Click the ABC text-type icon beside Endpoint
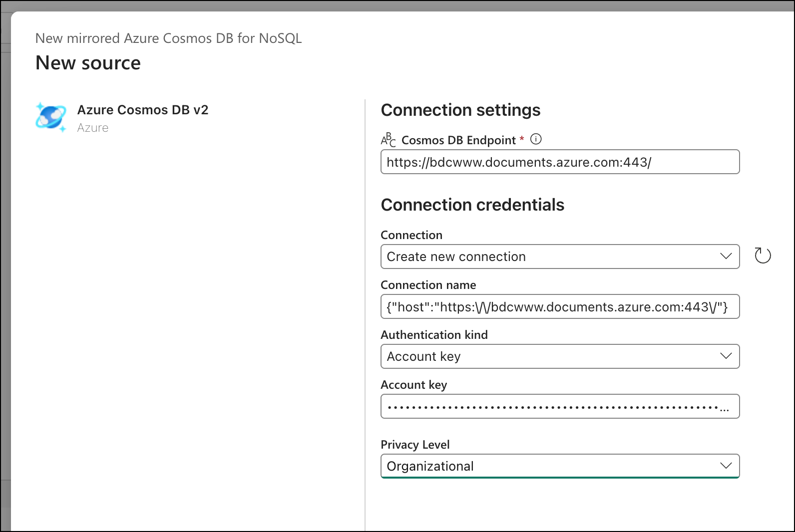This screenshot has height=532, width=795. 388,140
